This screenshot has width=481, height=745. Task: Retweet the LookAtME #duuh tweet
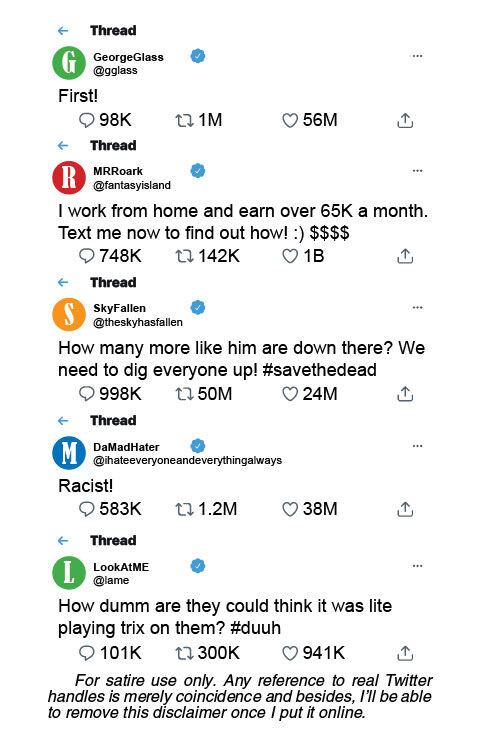[184, 653]
